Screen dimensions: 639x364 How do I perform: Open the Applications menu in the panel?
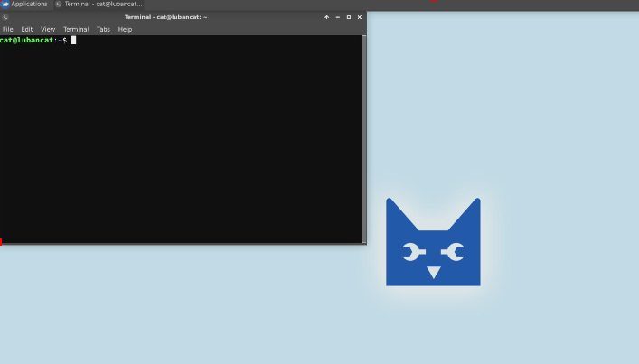click(x=24, y=5)
